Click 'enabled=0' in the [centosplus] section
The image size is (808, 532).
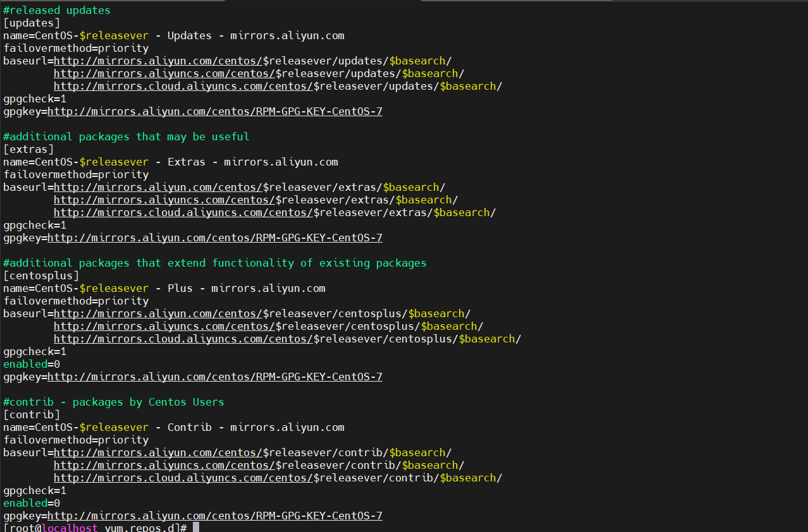(x=32, y=364)
